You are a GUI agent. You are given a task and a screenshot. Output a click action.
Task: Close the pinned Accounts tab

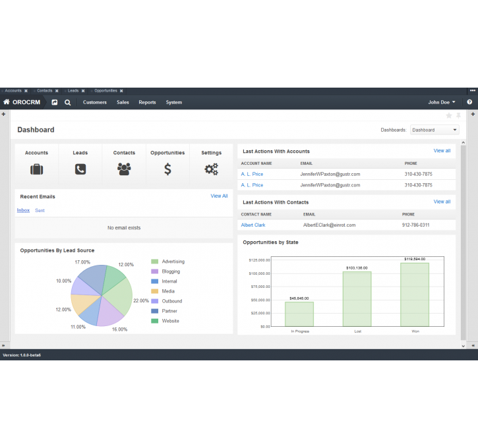point(26,91)
